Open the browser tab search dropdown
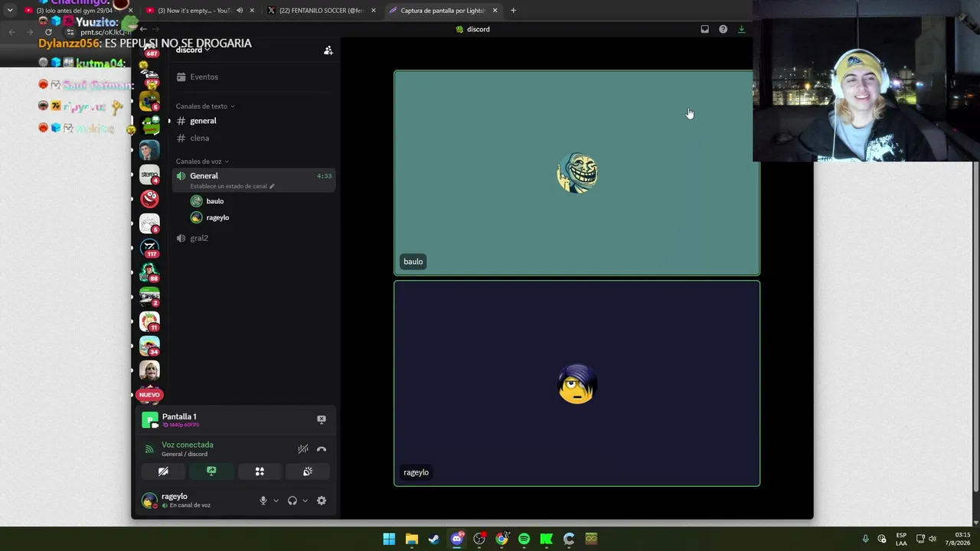Viewport: 980px width, 551px height. (10, 11)
